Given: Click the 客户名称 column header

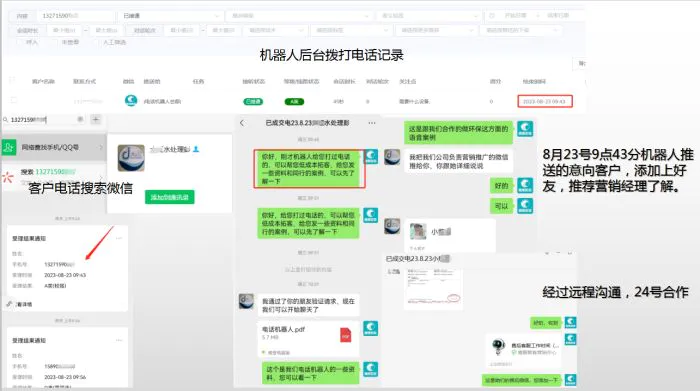Looking at the screenshot, I should (x=43, y=81).
